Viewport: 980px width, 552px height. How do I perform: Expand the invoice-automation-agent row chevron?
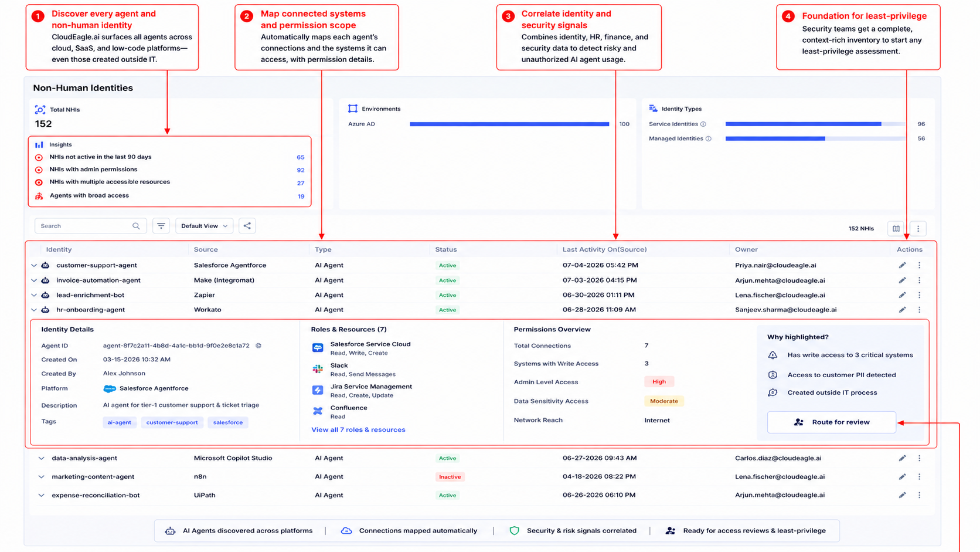click(x=34, y=280)
